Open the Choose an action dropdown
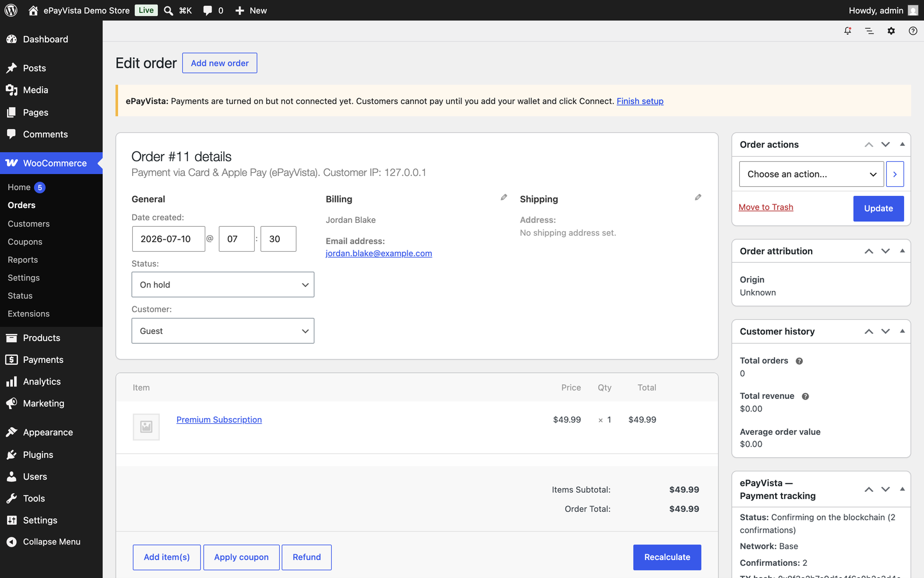This screenshot has width=924, height=578. (x=811, y=174)
